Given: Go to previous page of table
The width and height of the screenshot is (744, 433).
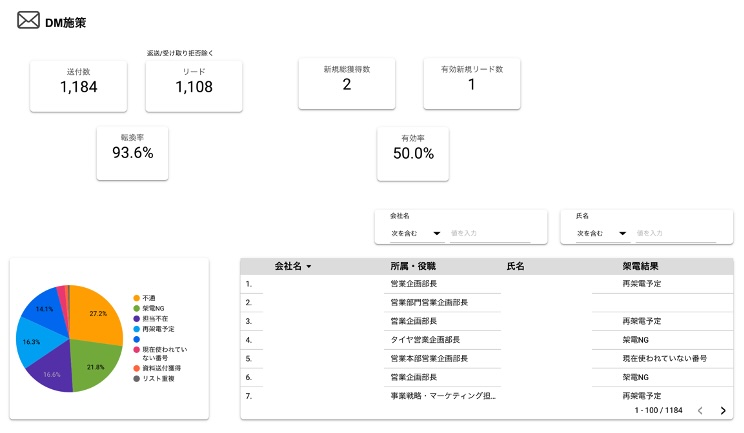Looking at the screenshot, I should pyautogui.click(x=700, y=411).
